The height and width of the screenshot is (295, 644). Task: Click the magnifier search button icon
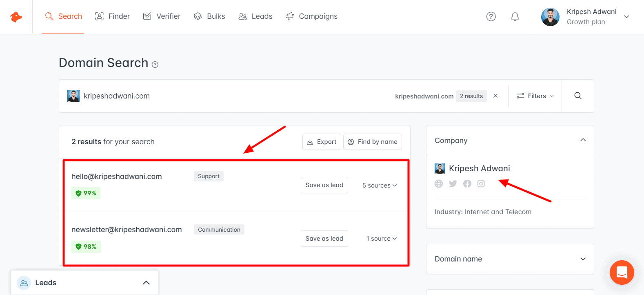click(577, 96)
